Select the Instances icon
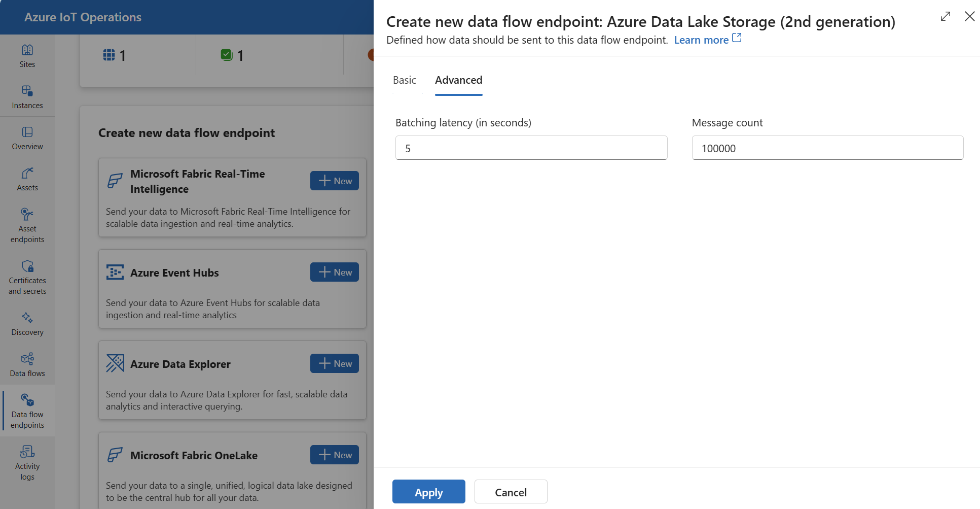This screenshot has height=509, width=980. click(27, 96)
